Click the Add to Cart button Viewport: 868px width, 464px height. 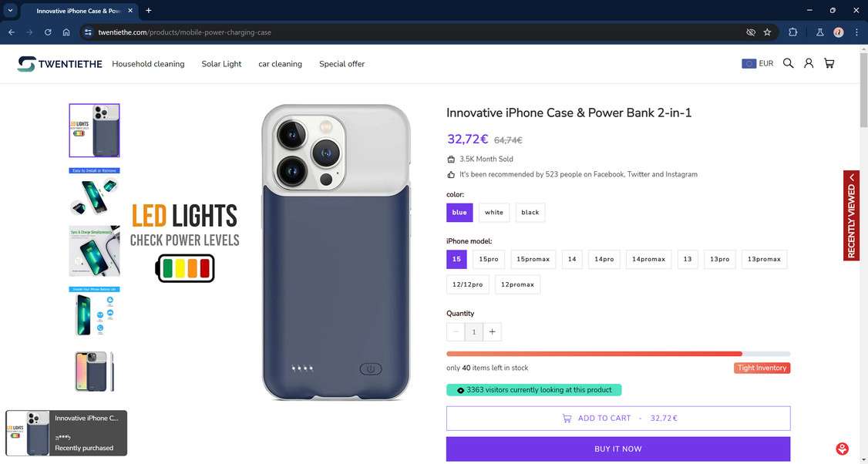click(618, 419)
